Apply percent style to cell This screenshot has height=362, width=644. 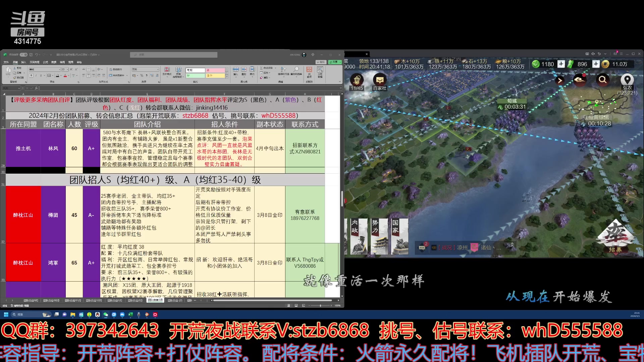(x=142, y=75)
